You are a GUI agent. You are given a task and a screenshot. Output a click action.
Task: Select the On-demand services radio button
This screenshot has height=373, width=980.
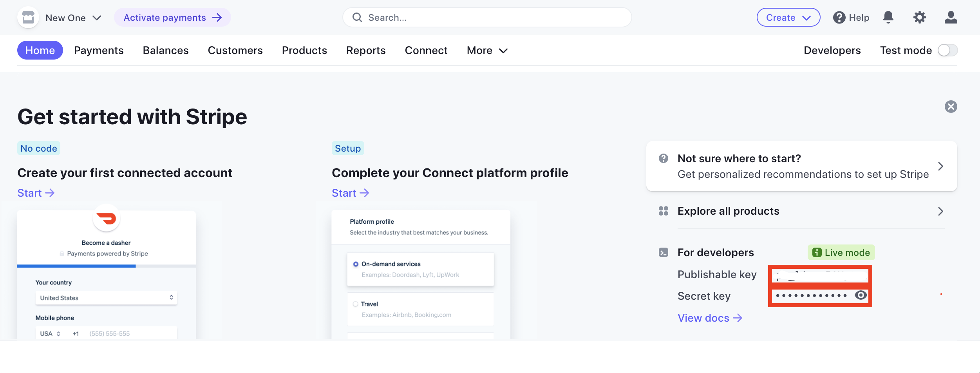point(355,264)
